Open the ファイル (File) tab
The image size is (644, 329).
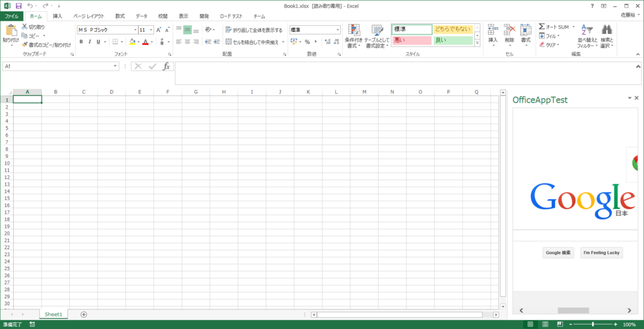pos(11,16)
